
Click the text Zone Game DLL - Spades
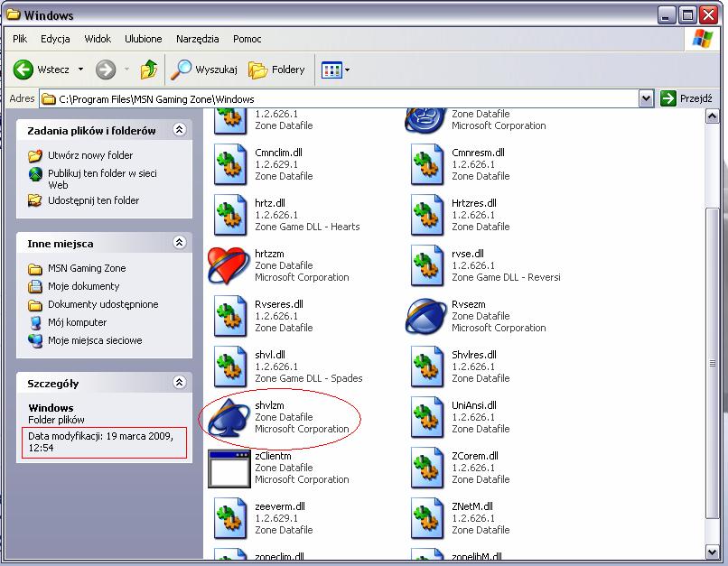coord(309,378)
